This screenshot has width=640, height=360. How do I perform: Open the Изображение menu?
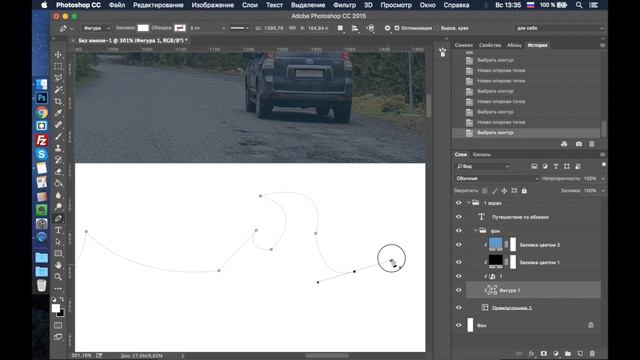213,5
